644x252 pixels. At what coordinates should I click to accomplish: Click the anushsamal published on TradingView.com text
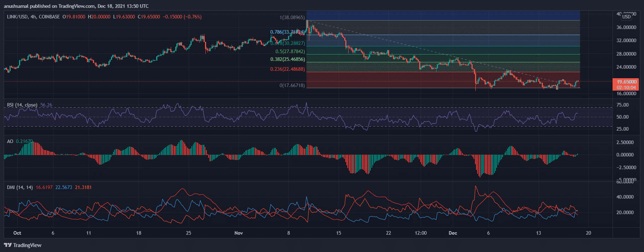[76, 6]
